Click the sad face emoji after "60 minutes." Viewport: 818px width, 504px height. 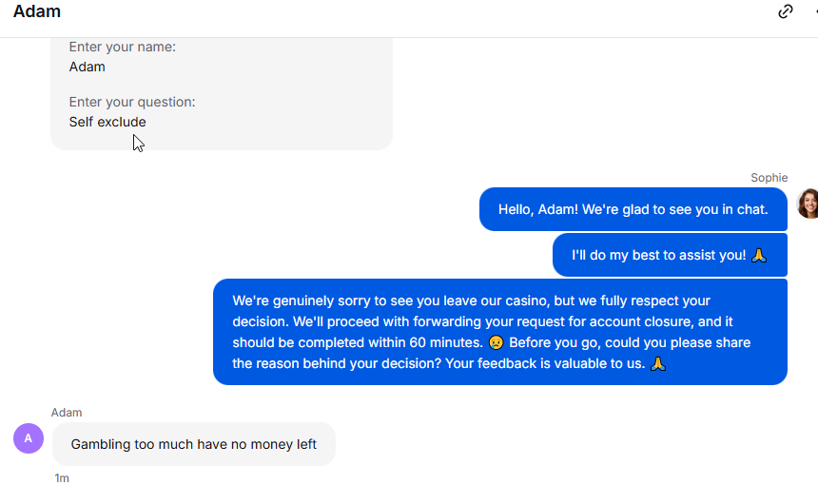(497, 342)
